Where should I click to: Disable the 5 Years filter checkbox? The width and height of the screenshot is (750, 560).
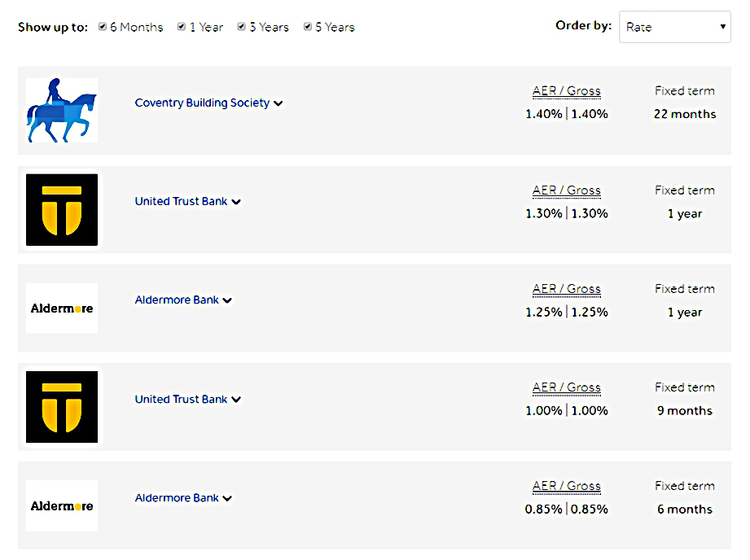pos(308,27)
